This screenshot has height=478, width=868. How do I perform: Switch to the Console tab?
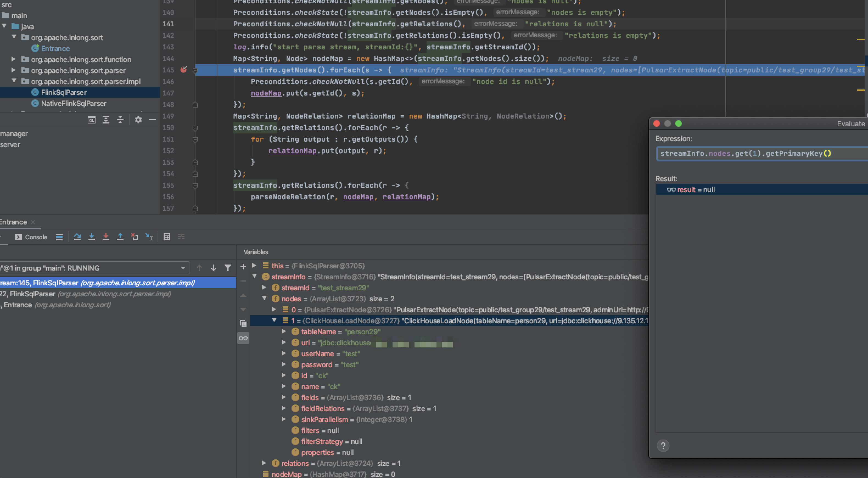coord(32,237)
